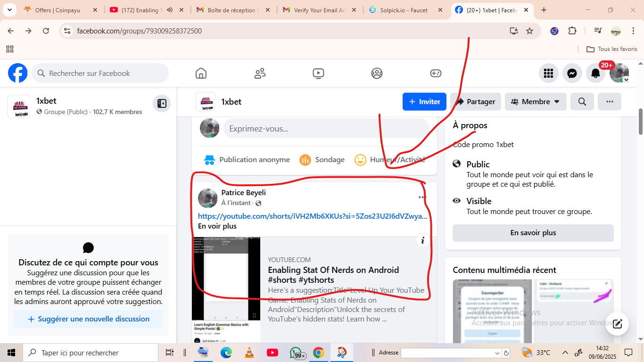Image resolution: width=644 pixels, height=362 pixels.
Task: Open VLC media player from taskbar
Action: (249, 353)
